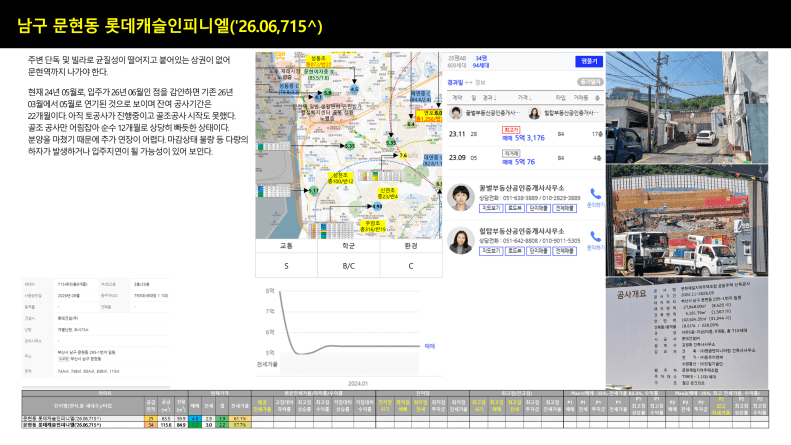This screenshot has height=445, width=791.
Task: Select the 꿀벌부동산공인중개사 agent chip in filter row
Action: click(485, 113)
